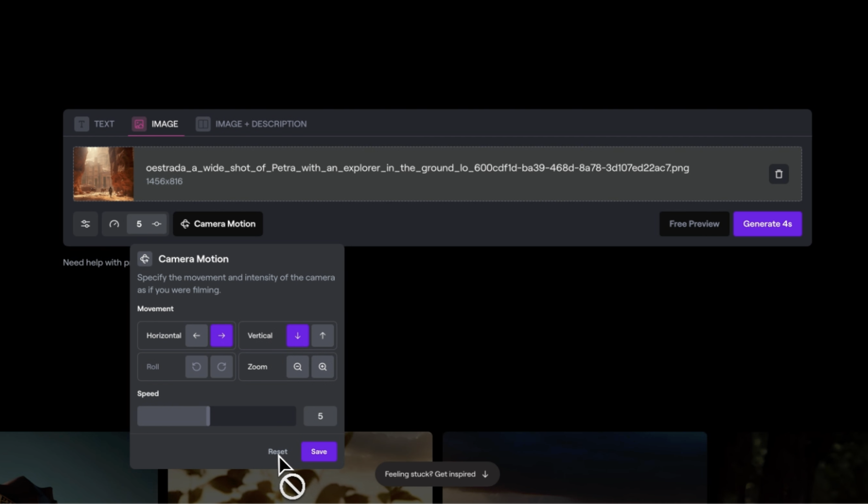Click Feeling stuck? Get inspired pill

[x=437, y=474]
